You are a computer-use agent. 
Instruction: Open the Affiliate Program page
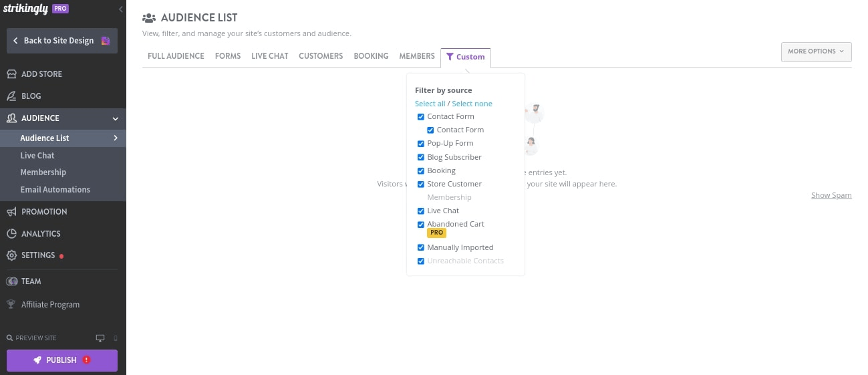click(50, 305)
